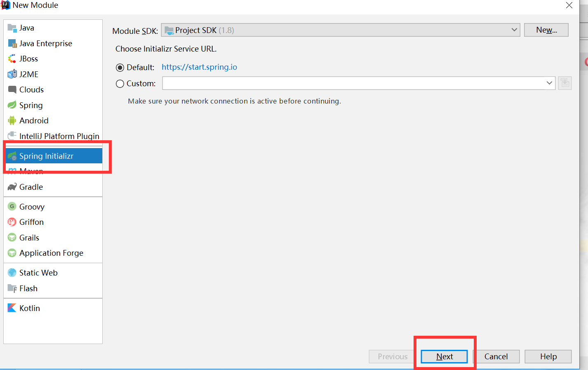This screenshot has height=370, width=588.
Task: Select the Spring text label
Action: click(x=31, y=105)
